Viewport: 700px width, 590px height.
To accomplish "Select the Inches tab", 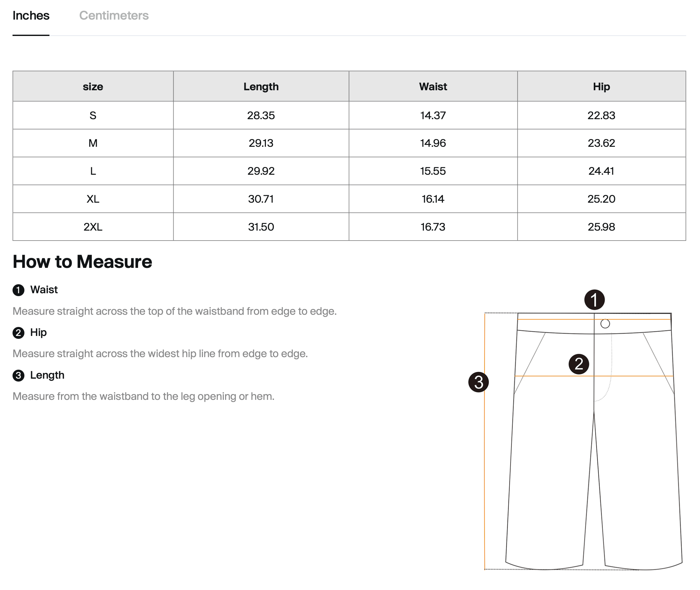I will (31, 15).
